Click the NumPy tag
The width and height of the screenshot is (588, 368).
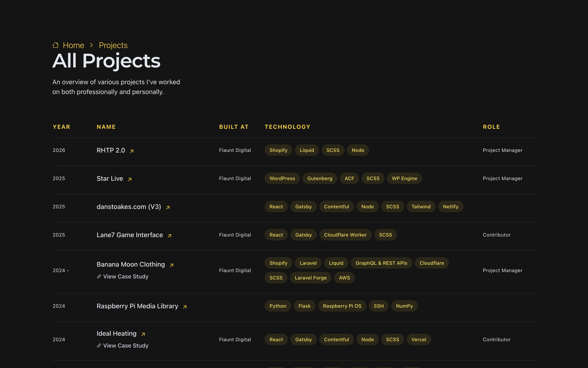(x=404, y=306)
